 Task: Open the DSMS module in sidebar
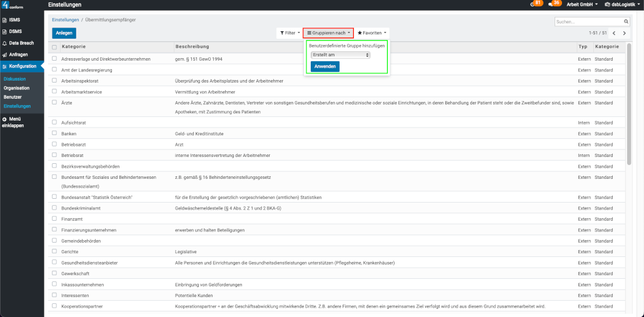(x=14, y=31)
